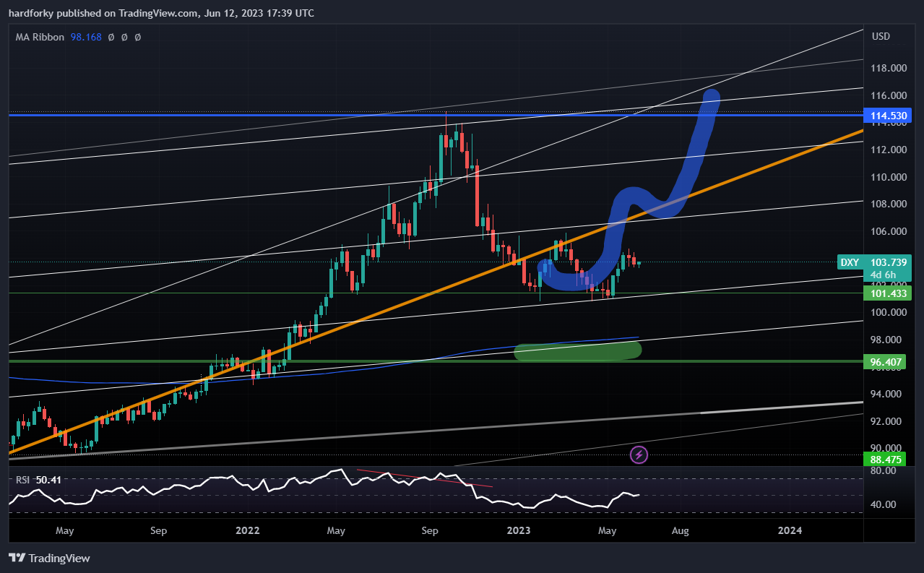This screenshot has width=924, height=573.
Task: Click the DXY 103.739 price label
Action: [874, 262]
